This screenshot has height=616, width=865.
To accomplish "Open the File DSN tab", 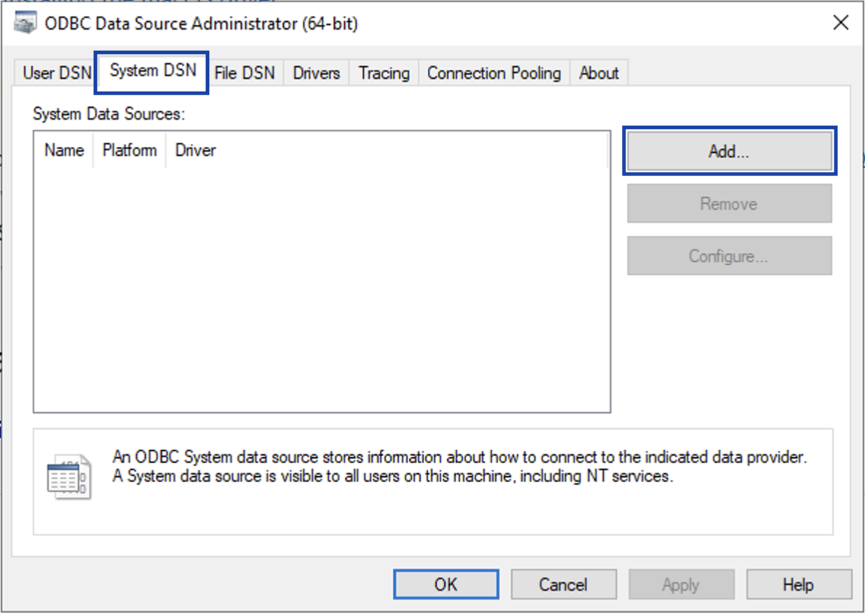I will pyautogui.click(x=245, y=73).
